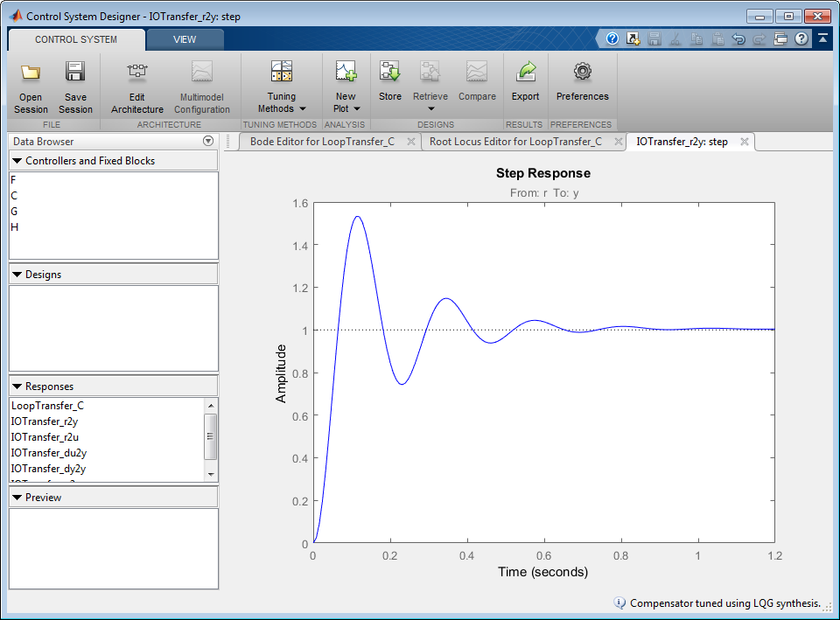Click the Export results icon
840x620 pixels.
(526, 71)
